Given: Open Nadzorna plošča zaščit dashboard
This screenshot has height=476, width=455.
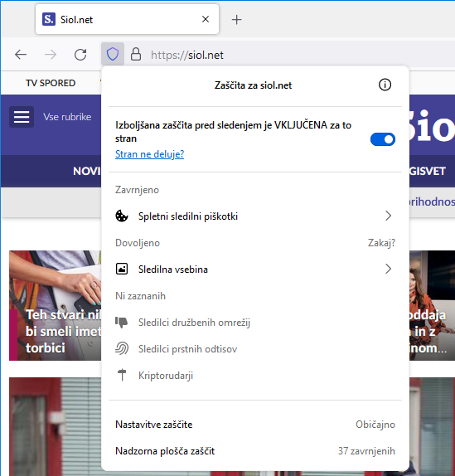Looking at the screenshot, I should coord(255,451).
